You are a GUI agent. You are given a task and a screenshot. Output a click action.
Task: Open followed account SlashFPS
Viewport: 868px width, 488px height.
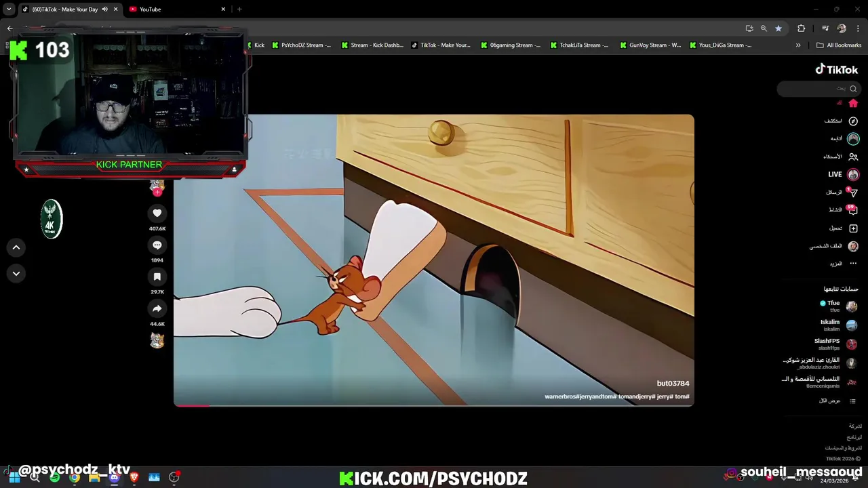[x=835, y=344]
